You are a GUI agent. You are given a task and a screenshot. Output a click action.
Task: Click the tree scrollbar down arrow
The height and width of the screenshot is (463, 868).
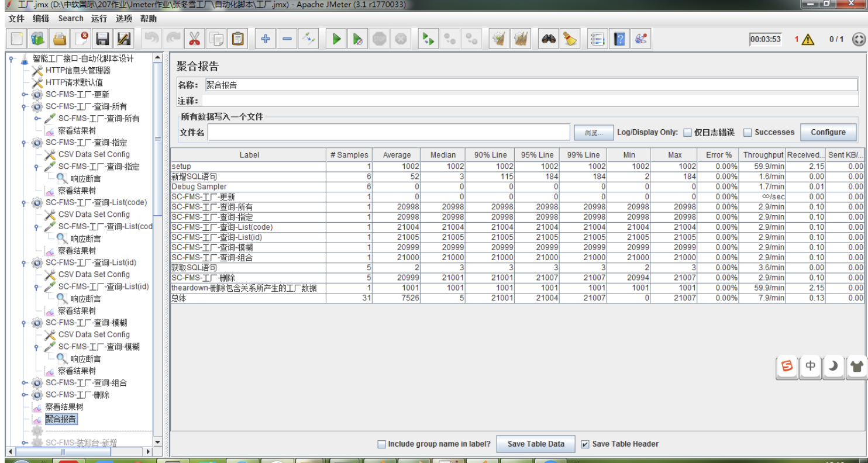click(x=157, y=442)
